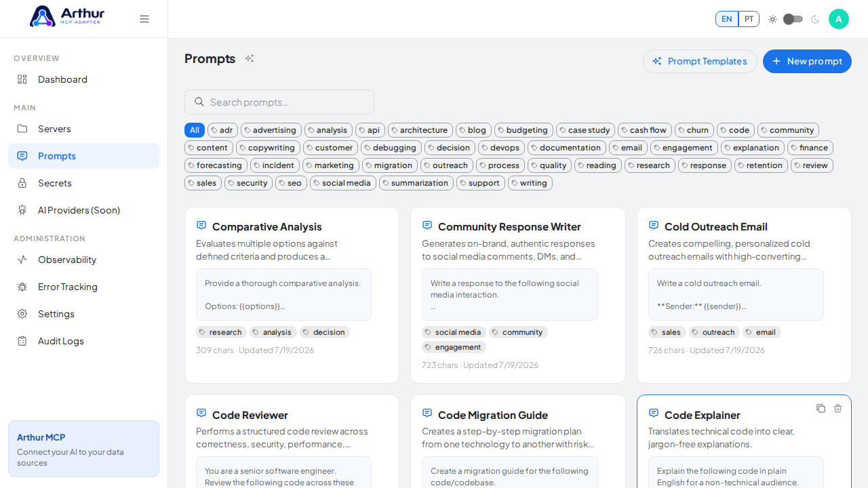The image size is (868, 488).
Task: Click the Community Response Writer card icon
Action: click(x=427, y=225)
